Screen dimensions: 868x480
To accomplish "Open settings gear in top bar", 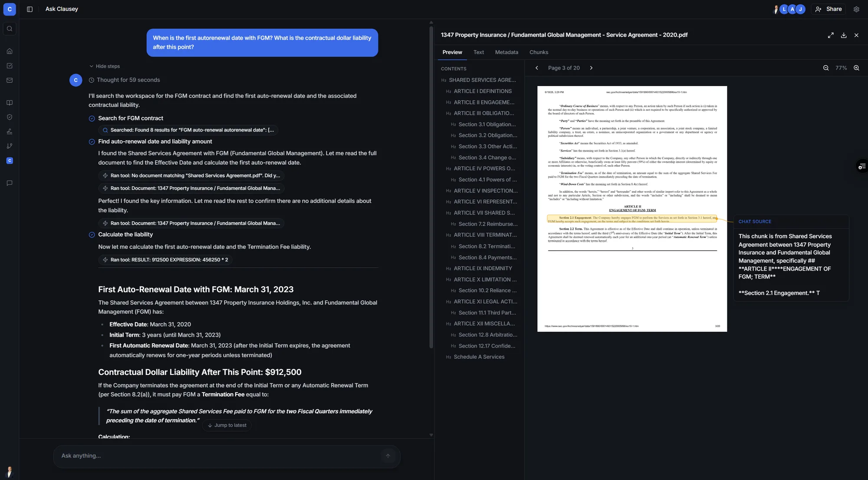I will (x=856, y=9).
